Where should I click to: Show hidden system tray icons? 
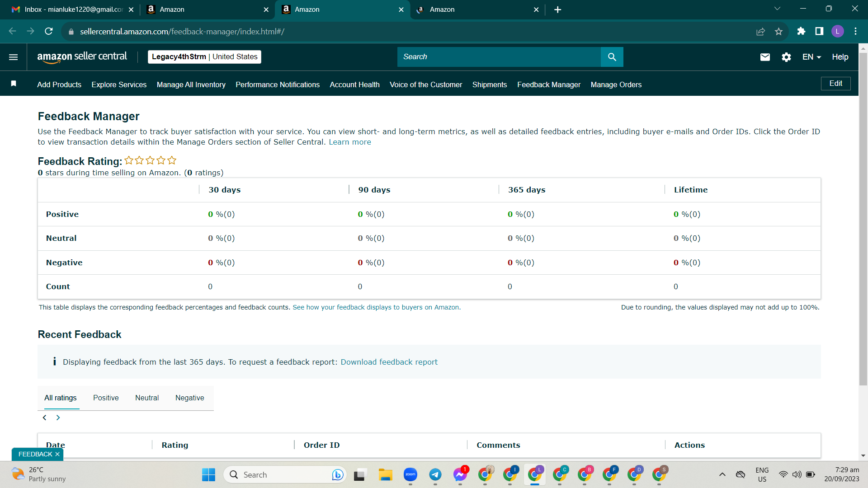(x=722, y=474)
